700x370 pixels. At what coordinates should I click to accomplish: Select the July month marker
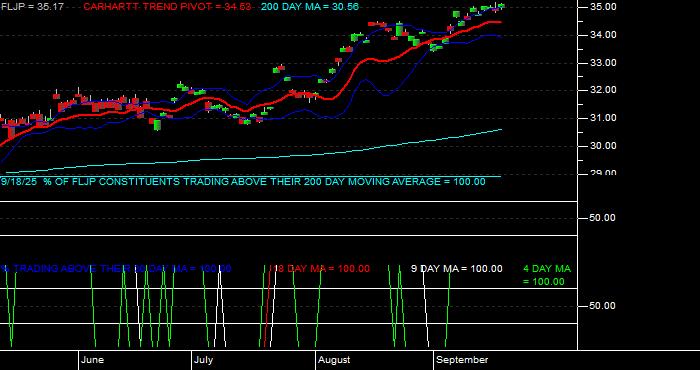pyautogui.click(x=204, y=360)
